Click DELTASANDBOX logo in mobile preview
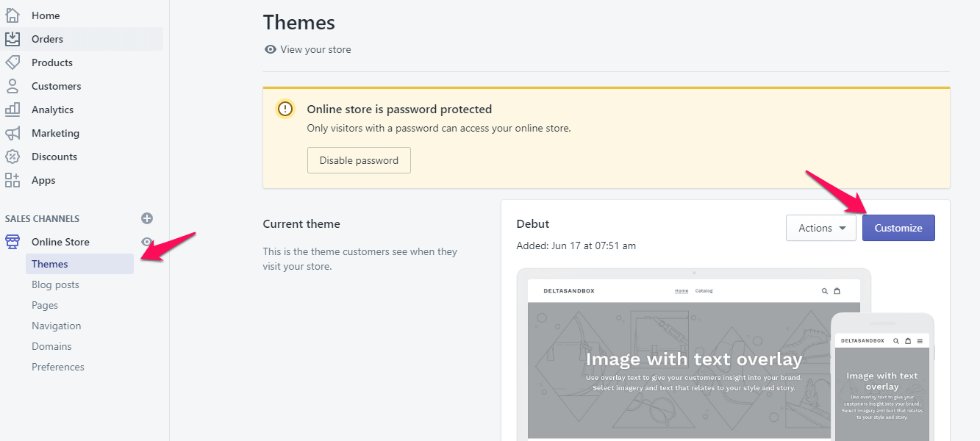This screenshot has width=980, height=441. coord(862,341)
